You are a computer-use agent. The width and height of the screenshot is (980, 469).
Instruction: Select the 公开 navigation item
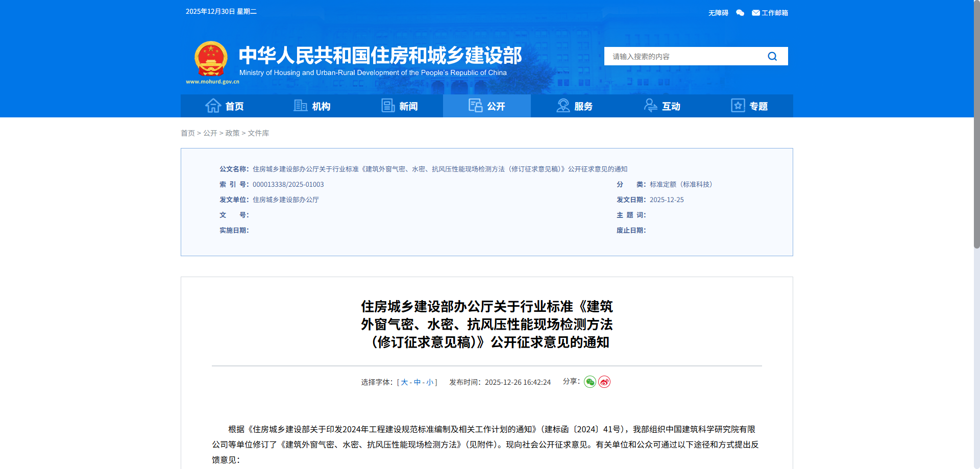click(486, 106)
